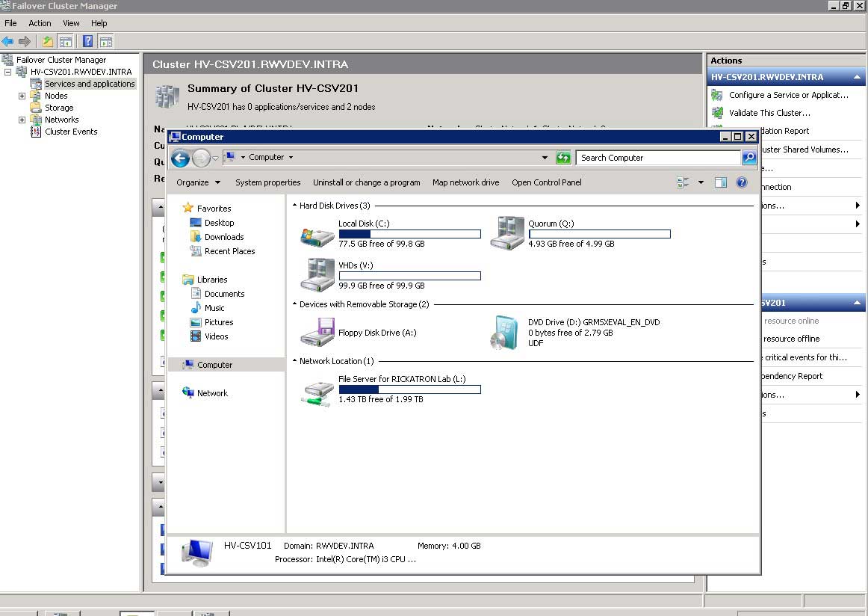Click the Show/Hide Console Tree toolbar icon
Screen dimensions: 868x616
click(x=65, y=41)
